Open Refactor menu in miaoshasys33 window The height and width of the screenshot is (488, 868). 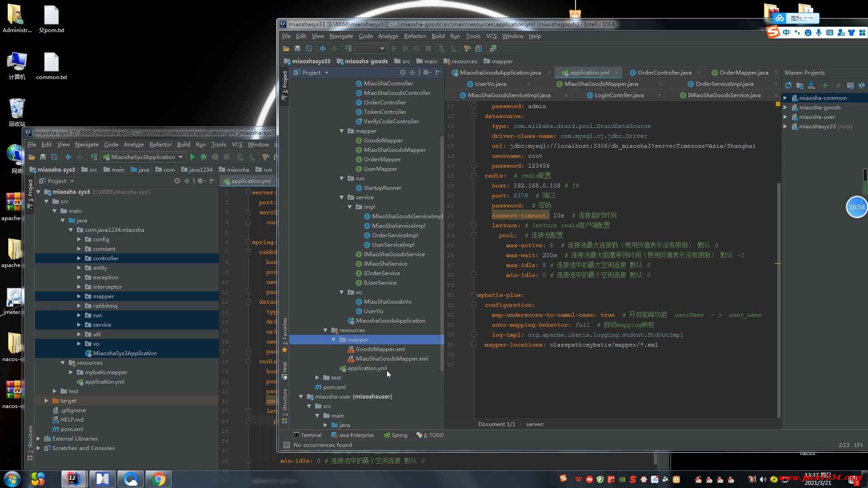click(415, 36)
